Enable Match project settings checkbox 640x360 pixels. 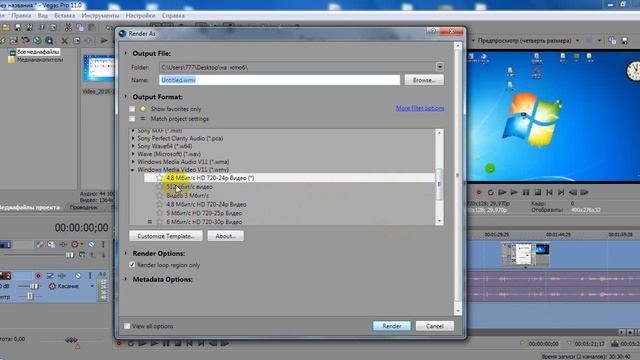pyautogui.click(x=132, y=119)
